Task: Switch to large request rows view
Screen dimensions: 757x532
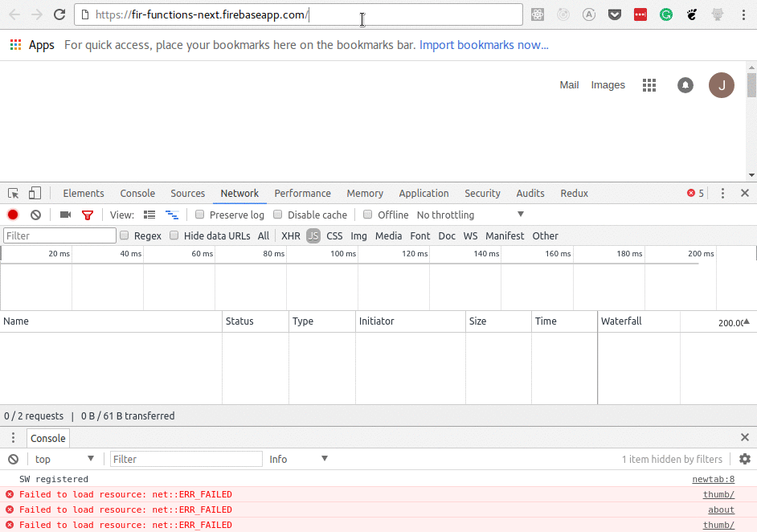Action: pyautogui.click(x=149, y=215)
